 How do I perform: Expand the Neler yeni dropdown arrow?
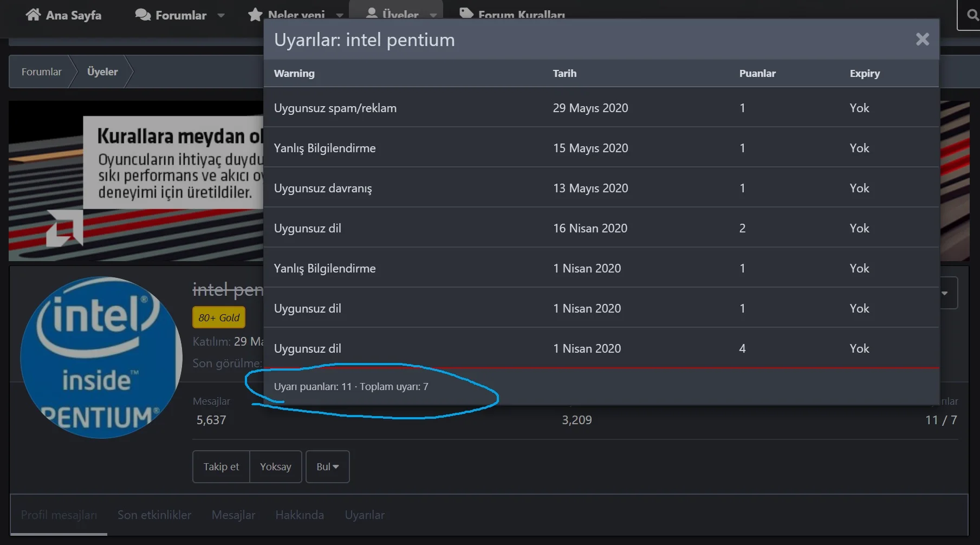click(340, 15)
